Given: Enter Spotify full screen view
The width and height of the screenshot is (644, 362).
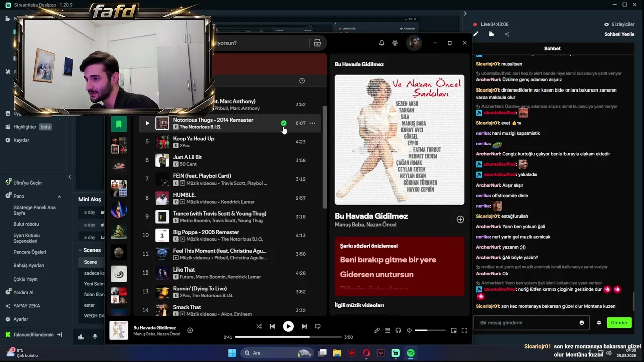Looking at the screenshot, I should pos(464,330).
